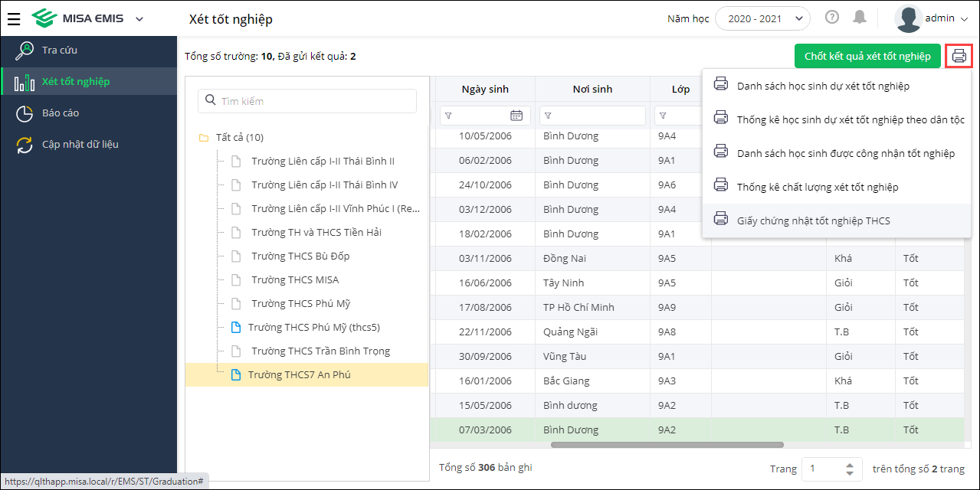The height and width of the screenshot is (490, 980).
Task: Click the hamburger menu icon
Action: (14, 19)
